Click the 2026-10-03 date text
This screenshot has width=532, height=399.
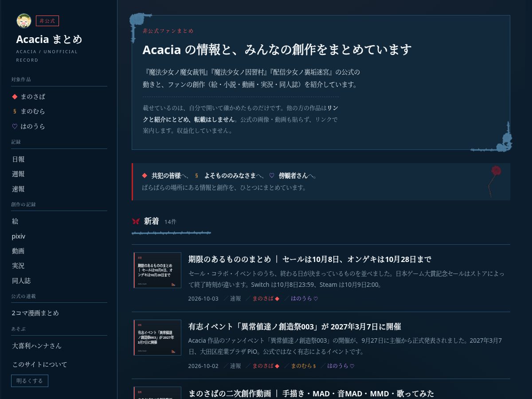pyautogui.click(x=203, y=298)
